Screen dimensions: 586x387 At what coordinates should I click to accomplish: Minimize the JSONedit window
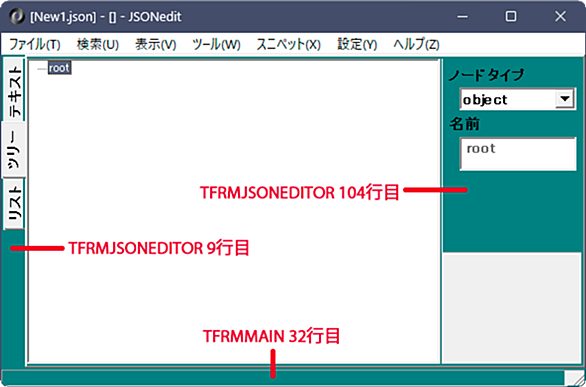462,16
